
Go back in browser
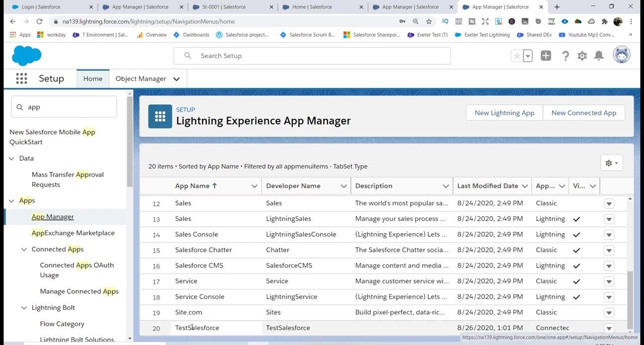[13, 22]
